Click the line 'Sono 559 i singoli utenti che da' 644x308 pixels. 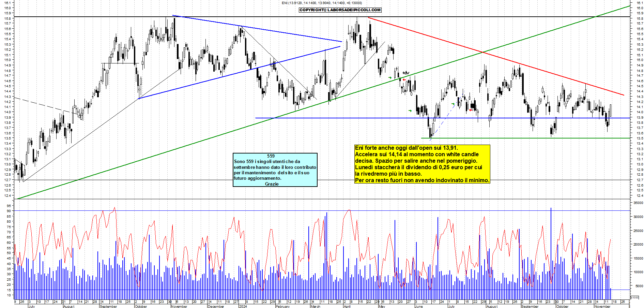point(267,161)
